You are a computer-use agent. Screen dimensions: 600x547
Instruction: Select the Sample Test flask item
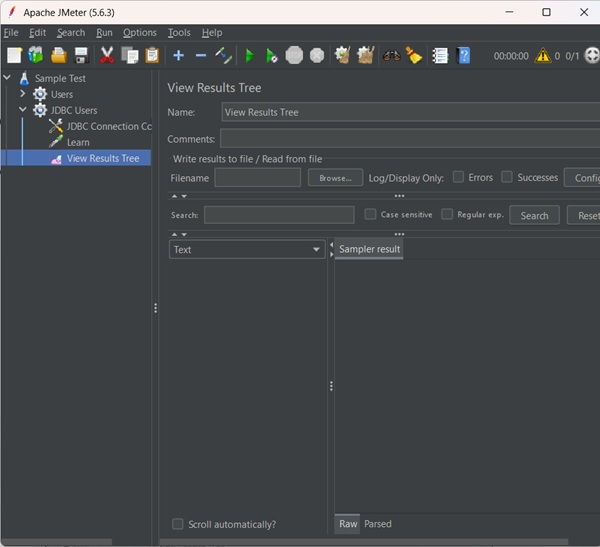coord(60,78)
